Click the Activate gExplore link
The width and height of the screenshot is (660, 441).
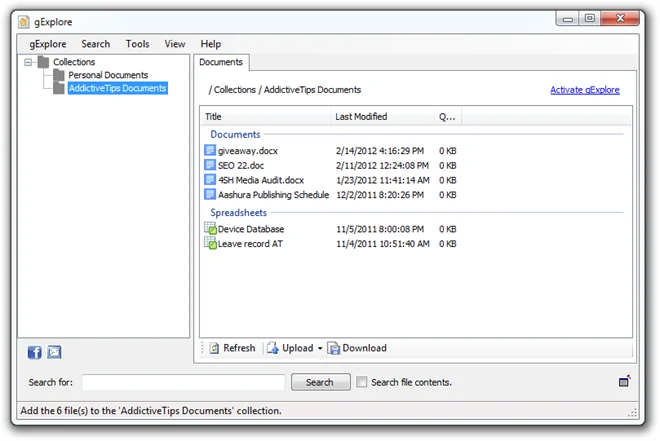coord(585,90)
